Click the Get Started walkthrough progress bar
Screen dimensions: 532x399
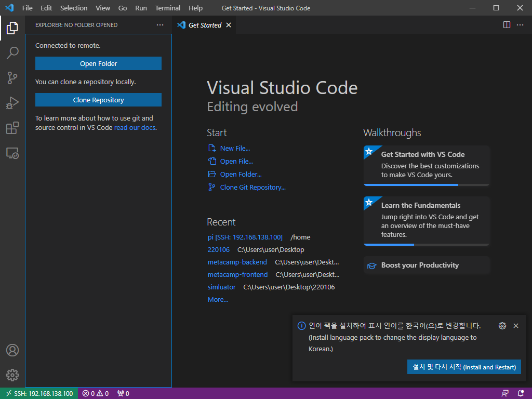click(427, 185)
